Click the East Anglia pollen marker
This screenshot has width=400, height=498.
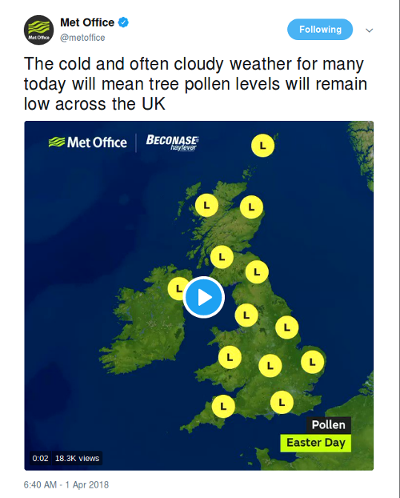[312, 362]
